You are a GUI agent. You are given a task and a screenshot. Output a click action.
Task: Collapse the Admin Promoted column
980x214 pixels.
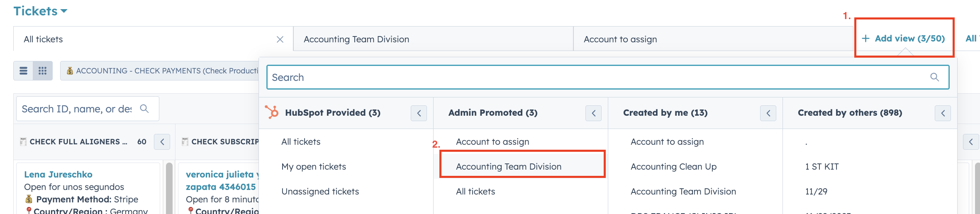tap(593, 113)
